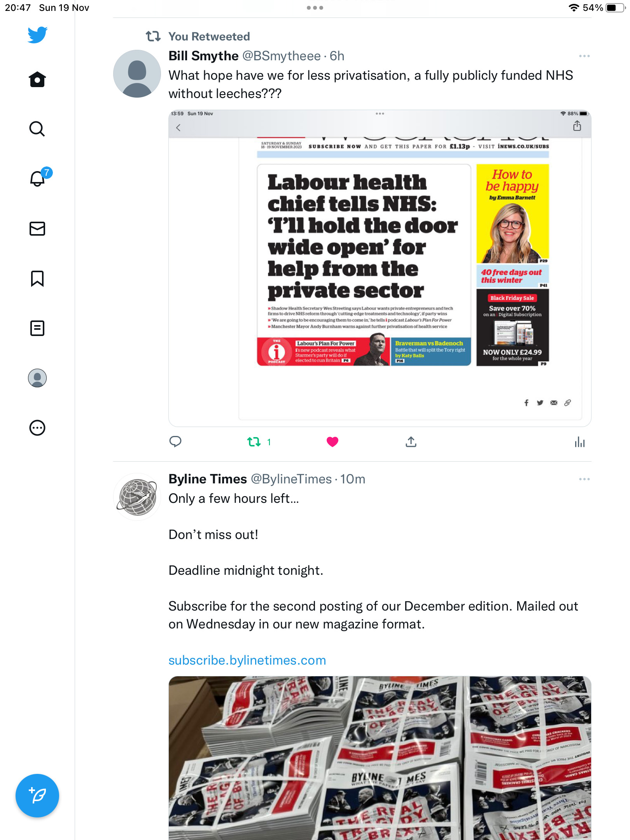Open Byline Times profile avatar

click(137, 497)
